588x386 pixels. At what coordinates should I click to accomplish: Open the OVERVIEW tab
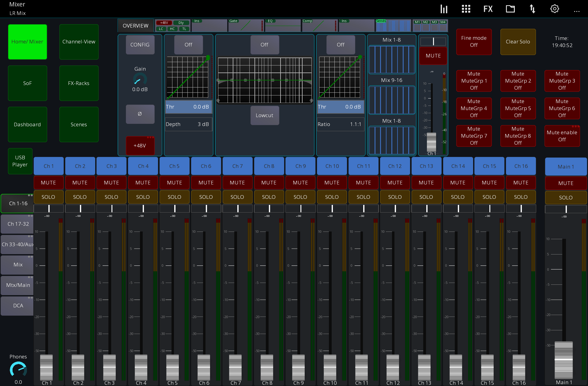136,26
